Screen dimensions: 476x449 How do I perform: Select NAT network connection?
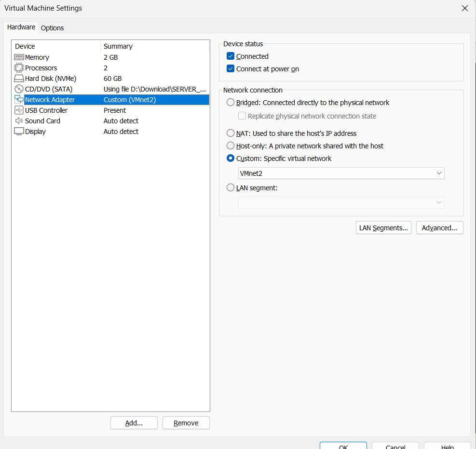(x=231, y=133)
